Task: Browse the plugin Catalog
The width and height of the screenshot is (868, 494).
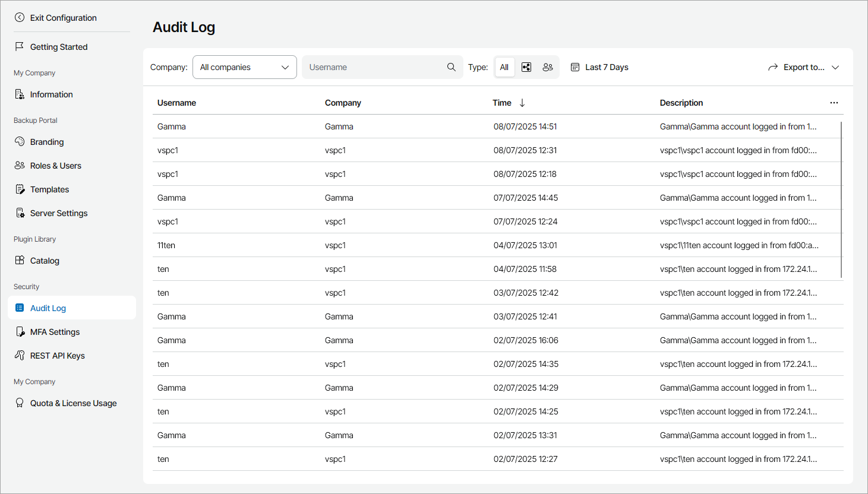Action: tap(45, 260)
